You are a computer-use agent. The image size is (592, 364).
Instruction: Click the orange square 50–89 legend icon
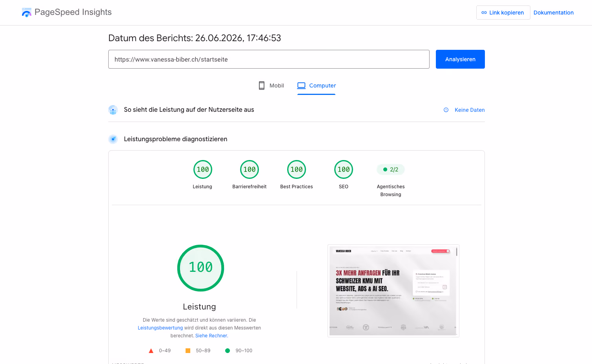[x=188, y=351]
